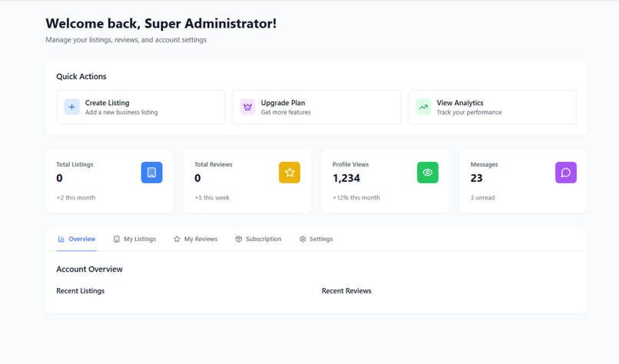
Task: Click the "Welcome back, Super Administrator!" heading
Action: pyautogui.click(x=161, y=23)
